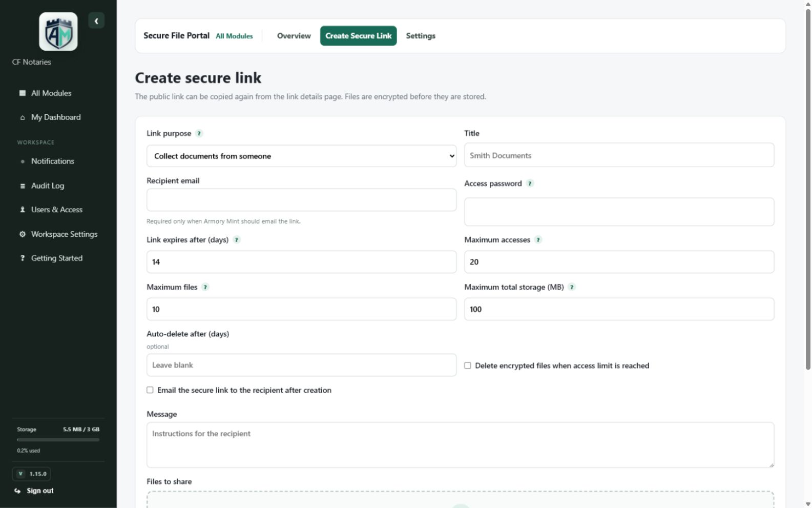812x508 pixels.
Task: Focus the Title field with Smith Documents placeholder
Action: coord(619,155)
